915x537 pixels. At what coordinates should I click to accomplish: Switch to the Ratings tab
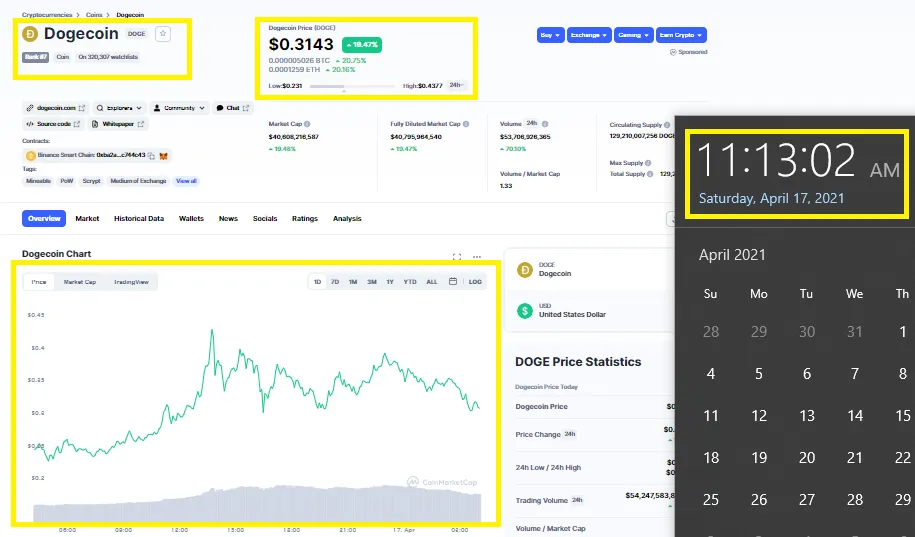(x=305, y=218)
